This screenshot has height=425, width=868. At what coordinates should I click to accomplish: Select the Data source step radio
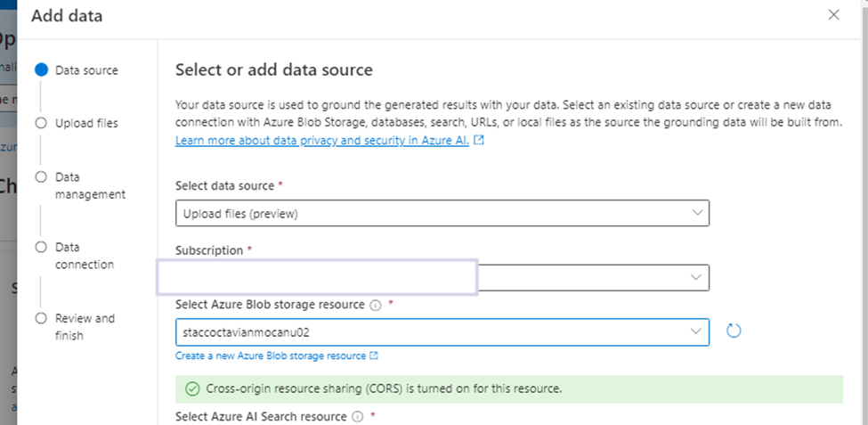41,69
